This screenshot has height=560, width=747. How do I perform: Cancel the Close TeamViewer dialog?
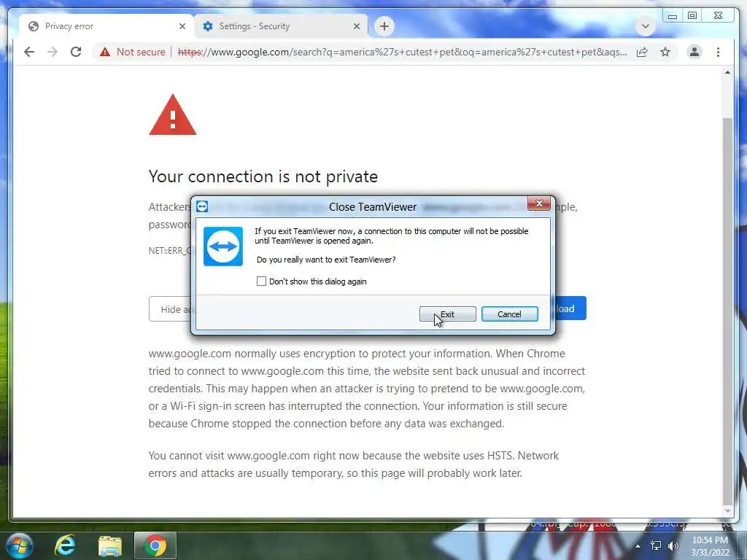tap(509, 314)
